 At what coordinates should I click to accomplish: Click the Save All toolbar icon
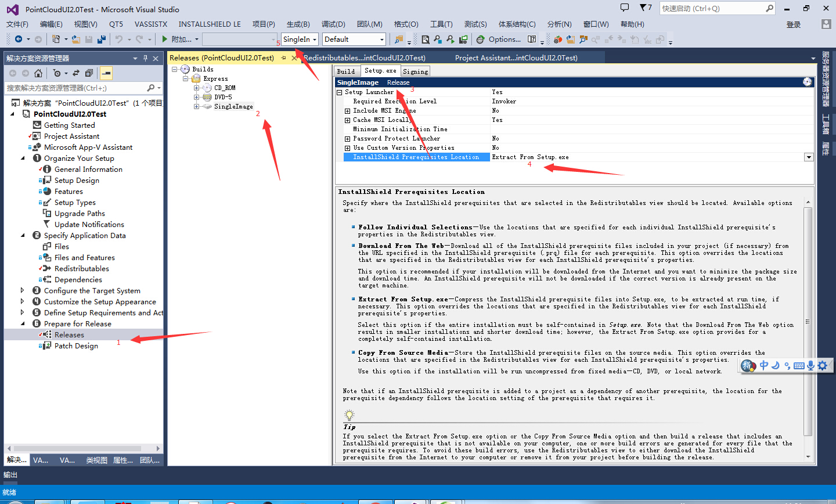pyautogui.click(x=102, y=39)
